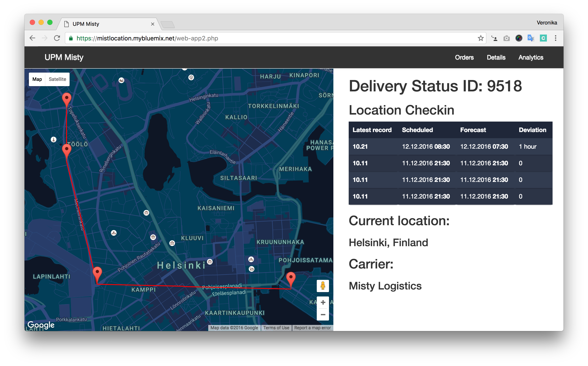Image resolution: width=588 pixels, height=366 pixels.
Task: Click the green C extension icon
Action: pyautogui.click(x=543, y=38)
